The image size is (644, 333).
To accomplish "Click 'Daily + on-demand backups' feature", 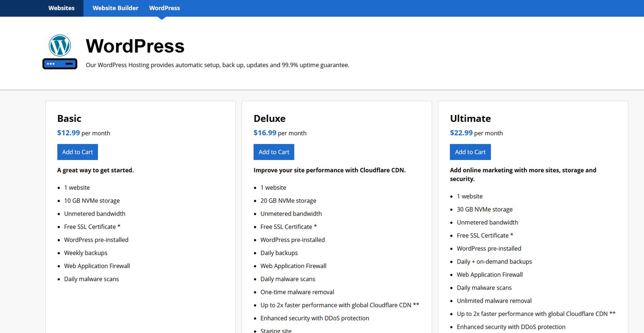I will pyautogui.click(x=494, y=262).
